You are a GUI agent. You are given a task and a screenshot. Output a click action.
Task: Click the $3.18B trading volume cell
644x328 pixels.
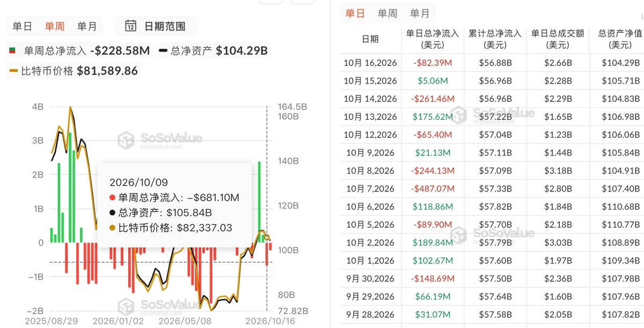pyautogui.click(x=558, y=171)
